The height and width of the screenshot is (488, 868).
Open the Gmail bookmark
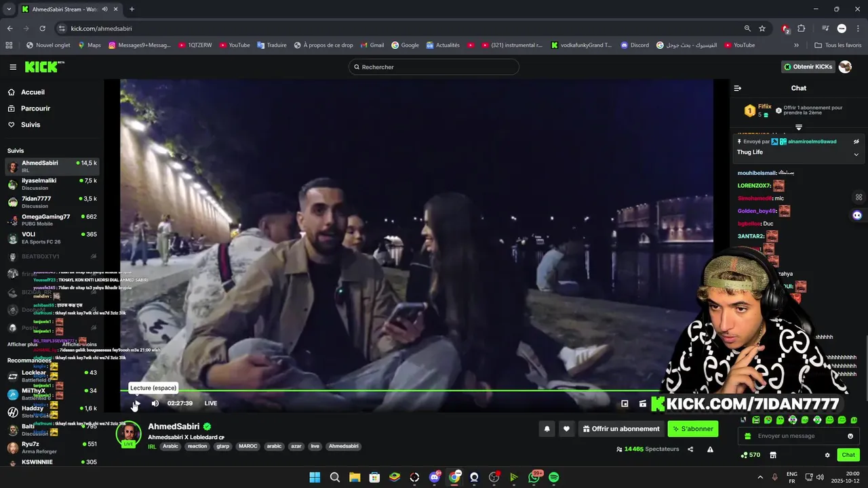point(372,45)
